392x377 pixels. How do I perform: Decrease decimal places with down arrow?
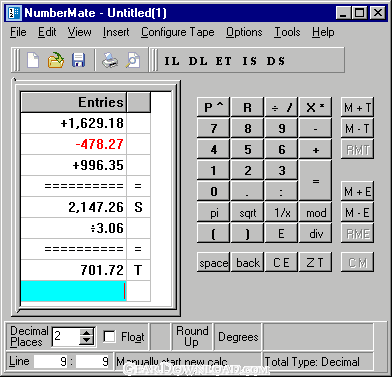pos(87,340)
